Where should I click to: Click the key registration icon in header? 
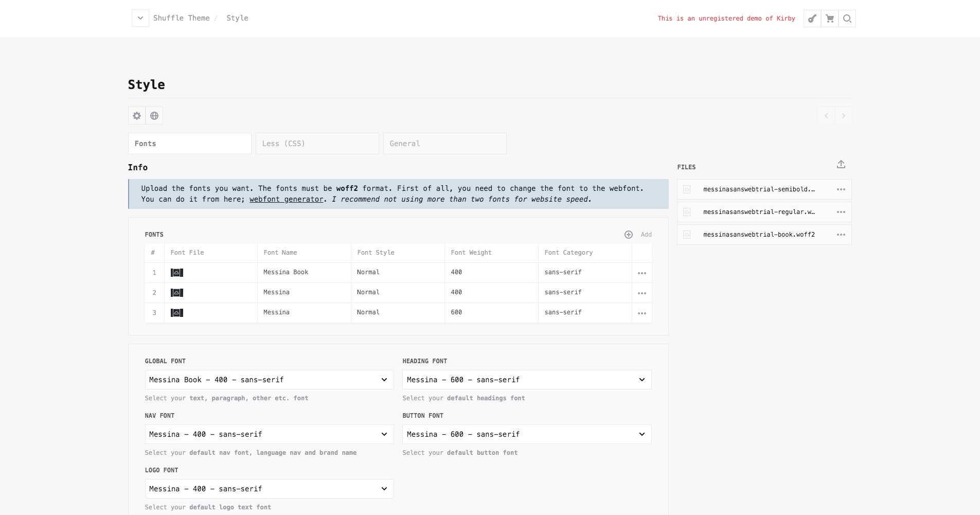tap(812, 19)
